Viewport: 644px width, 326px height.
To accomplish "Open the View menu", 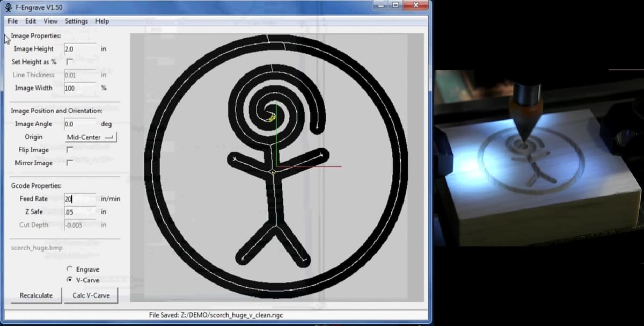I will click(x=50, y=21).
